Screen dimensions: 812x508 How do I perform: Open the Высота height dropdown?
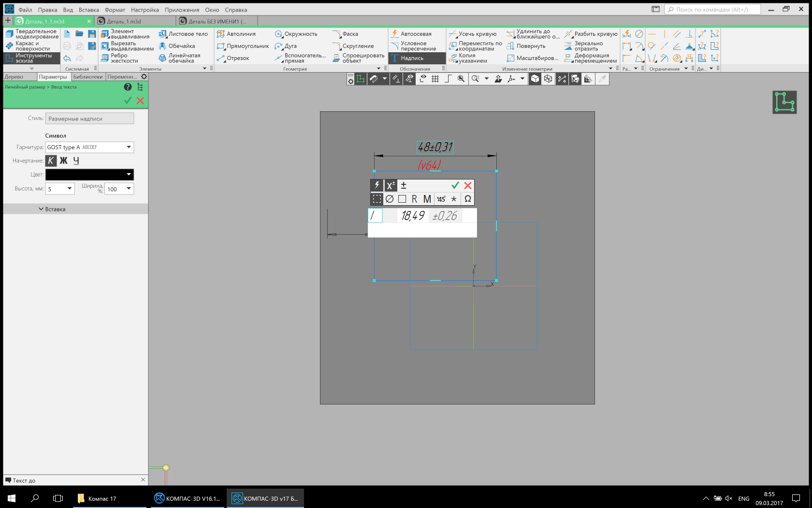click(x=70, y=189)
